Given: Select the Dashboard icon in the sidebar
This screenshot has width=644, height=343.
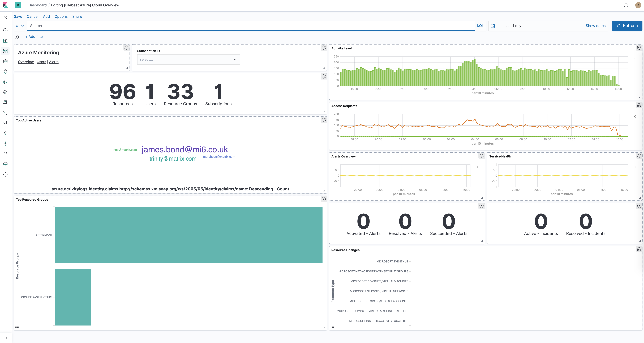Looking at the screenshot, I should [x=5, y=51].
